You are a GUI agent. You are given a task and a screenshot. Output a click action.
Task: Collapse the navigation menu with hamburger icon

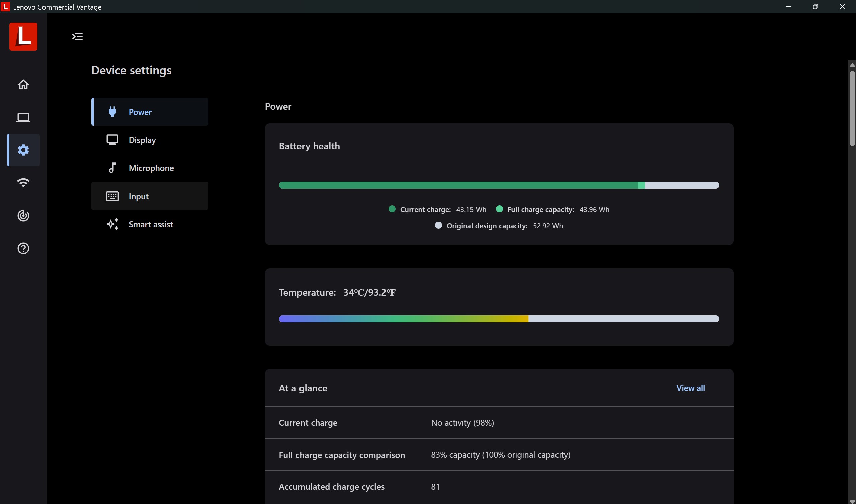(77, 37)
